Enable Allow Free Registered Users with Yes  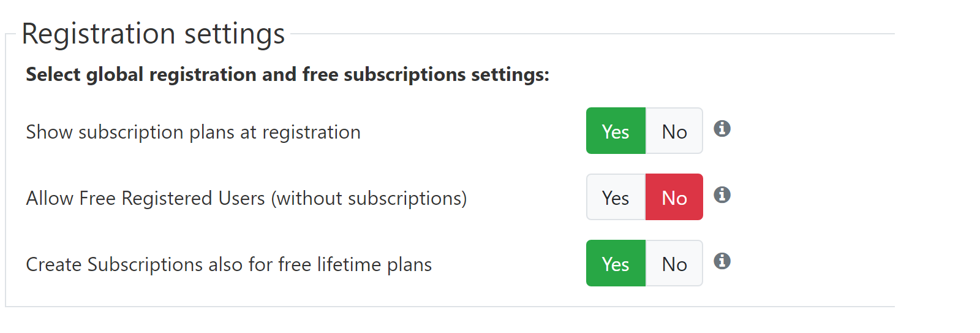point(616,197)
